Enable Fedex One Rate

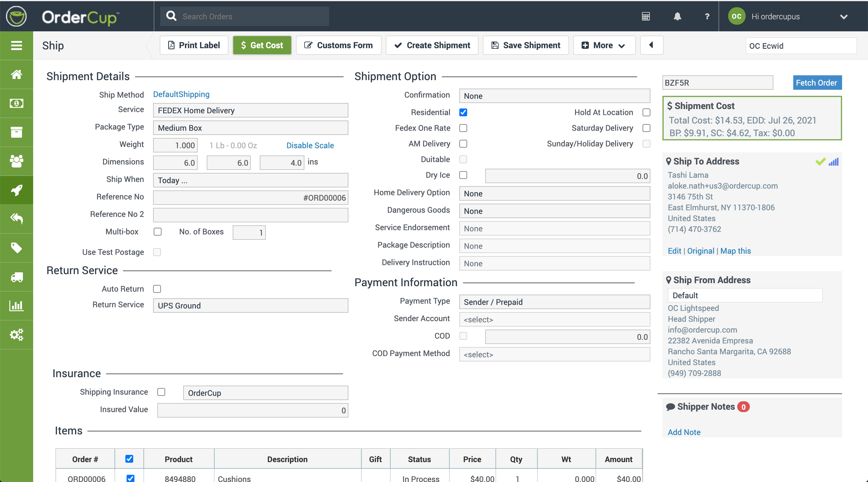463,128
